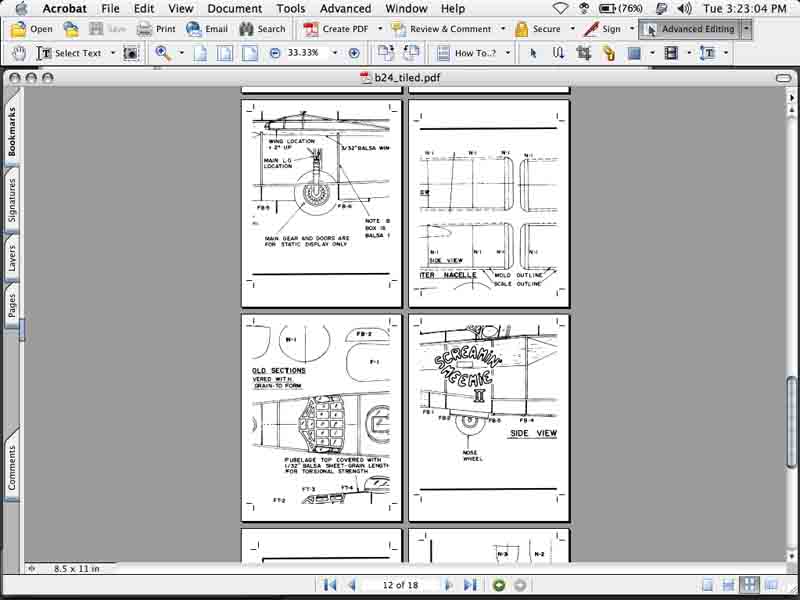
Task: Jump to the last page
Action: tap(470, 585)
